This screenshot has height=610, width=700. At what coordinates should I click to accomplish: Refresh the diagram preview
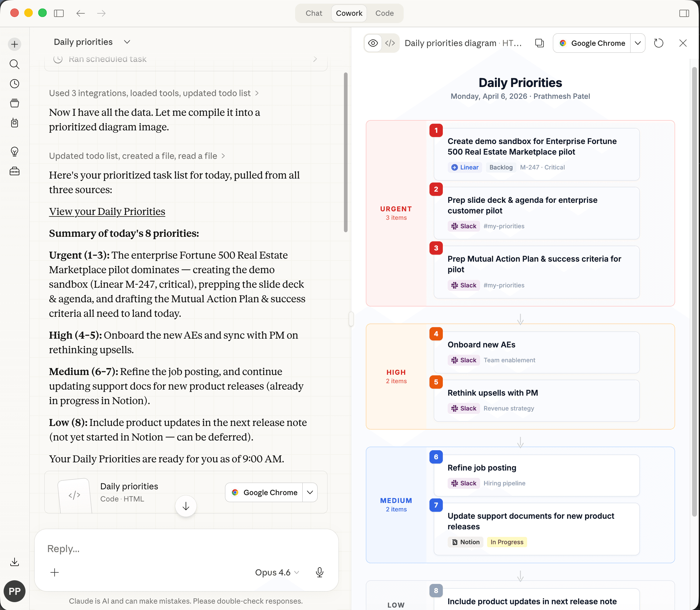click(x=659, y=43)
